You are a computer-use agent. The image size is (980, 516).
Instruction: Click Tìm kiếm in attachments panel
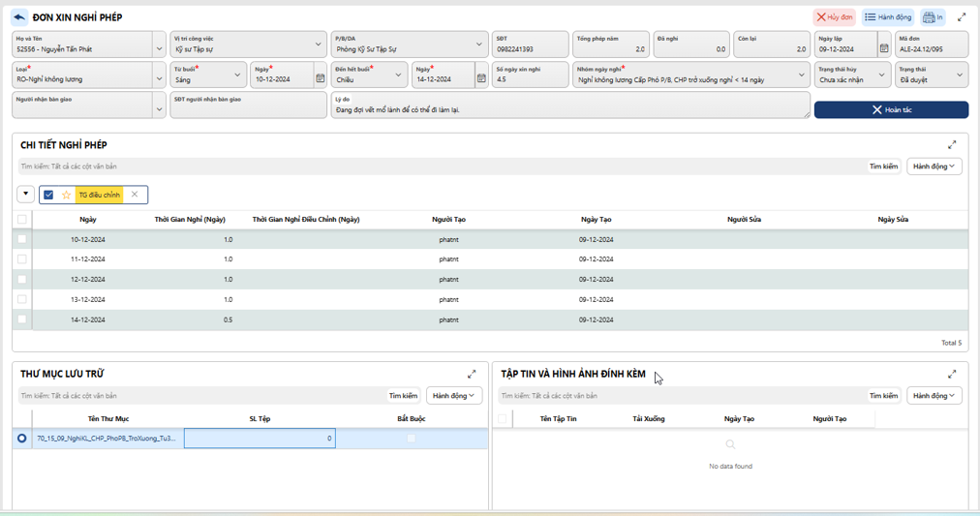pyautogui.click(x=883, y=395)
